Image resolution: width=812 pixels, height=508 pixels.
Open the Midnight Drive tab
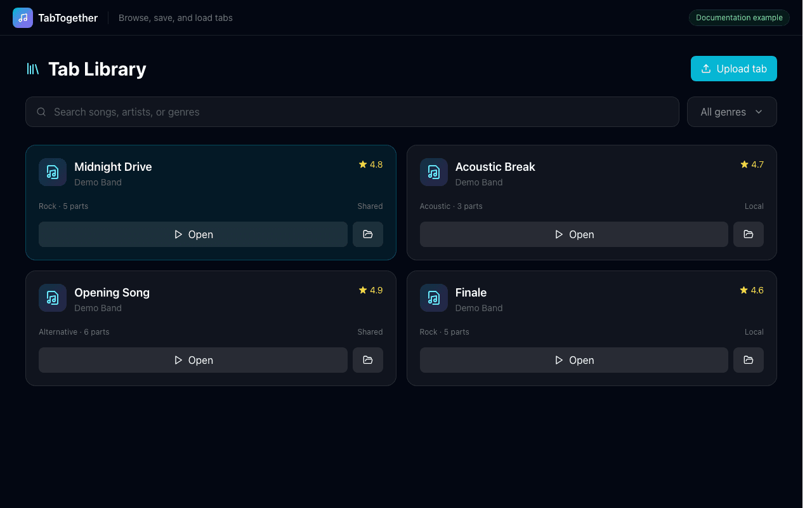point(193,234)
